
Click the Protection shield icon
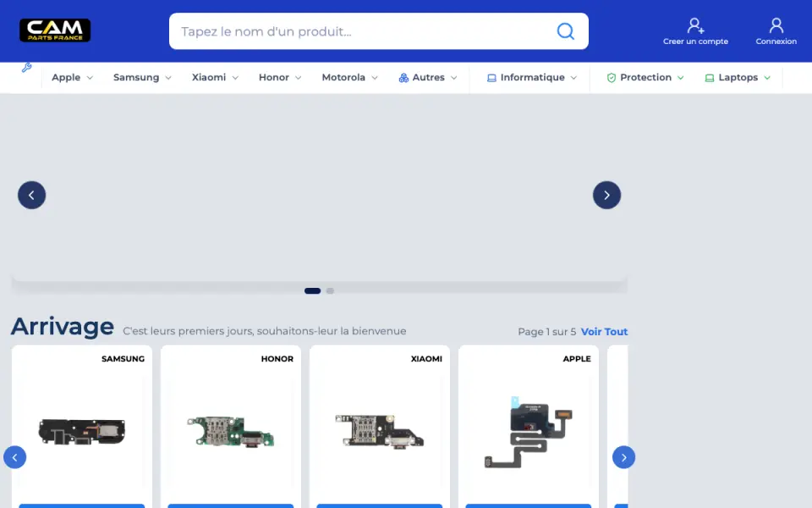click(611, 78)
